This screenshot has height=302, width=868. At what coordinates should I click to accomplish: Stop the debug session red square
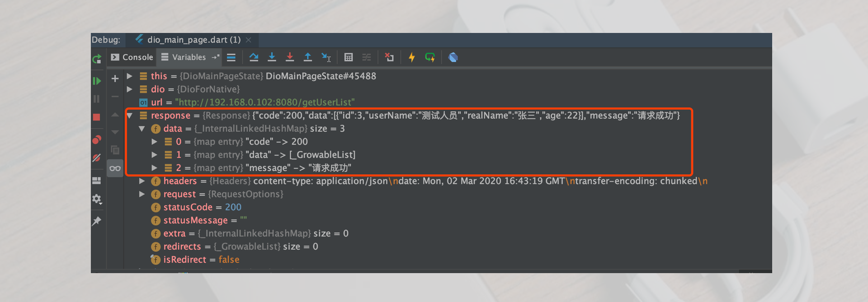96,117
